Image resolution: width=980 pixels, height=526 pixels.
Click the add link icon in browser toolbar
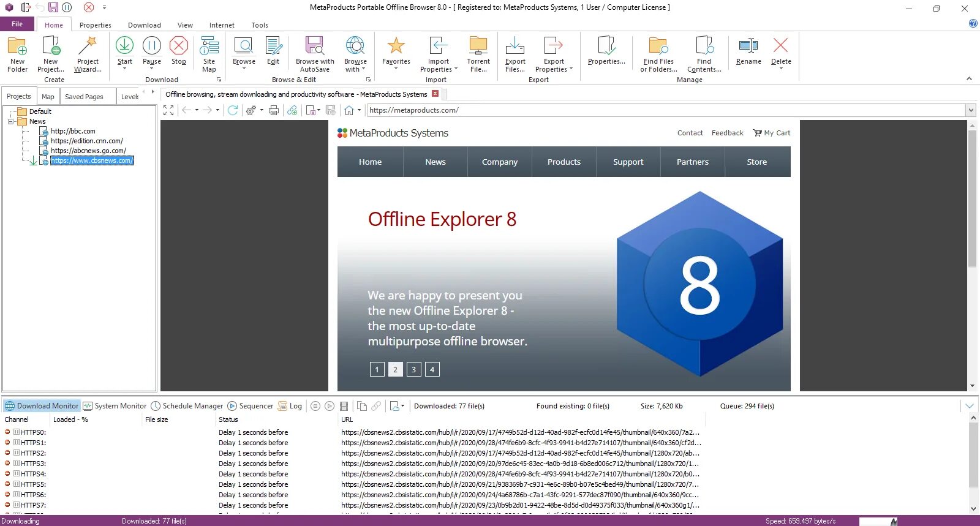[292, 110]
